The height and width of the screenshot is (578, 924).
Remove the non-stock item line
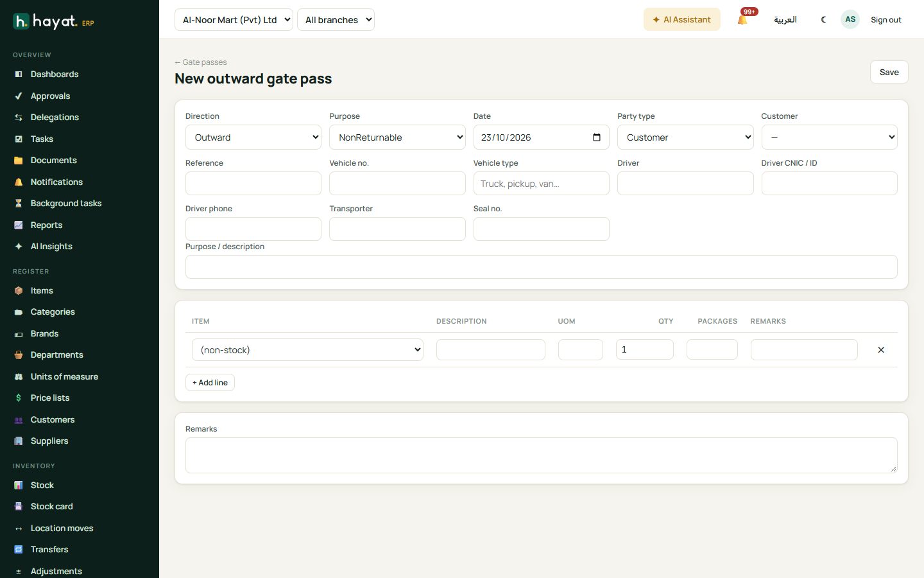[881, 350]
